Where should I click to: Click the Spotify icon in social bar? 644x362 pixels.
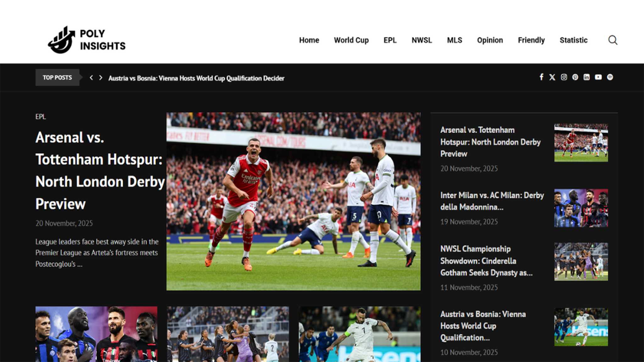[x=610, y=77]
